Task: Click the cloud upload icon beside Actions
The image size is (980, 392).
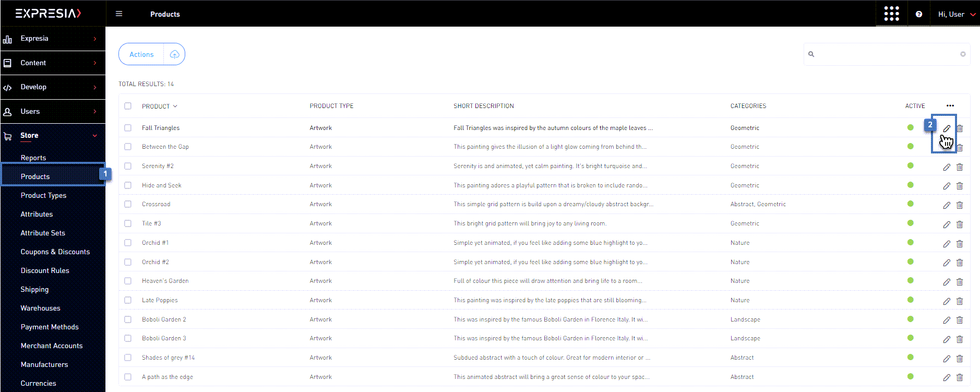Action: tap(174, 54)
